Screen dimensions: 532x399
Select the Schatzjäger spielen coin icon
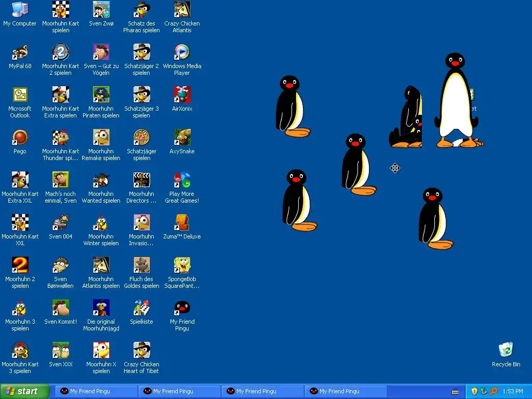click(141, 137)
